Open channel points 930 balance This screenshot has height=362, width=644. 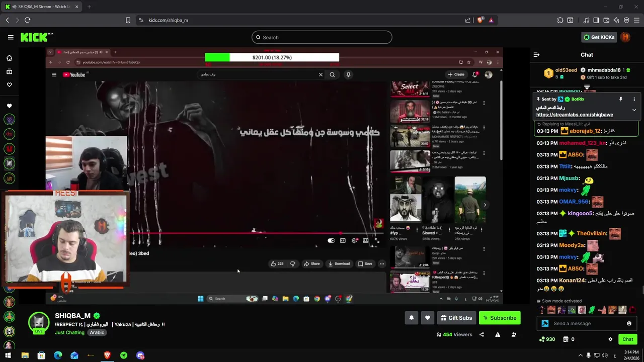tap(547, 339)
